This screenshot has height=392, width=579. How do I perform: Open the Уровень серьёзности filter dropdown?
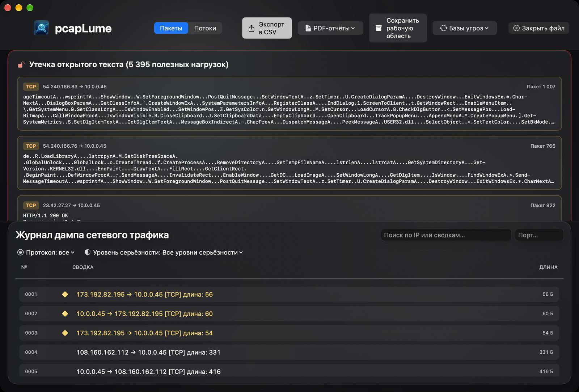[x=164, y=253]
